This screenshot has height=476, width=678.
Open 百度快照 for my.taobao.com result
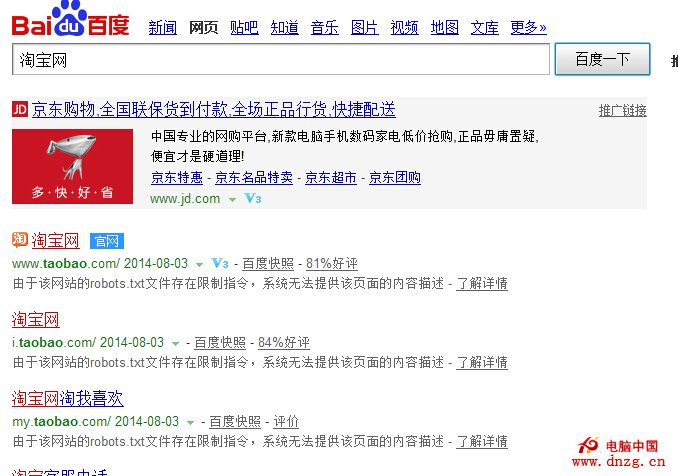[235, 421]
